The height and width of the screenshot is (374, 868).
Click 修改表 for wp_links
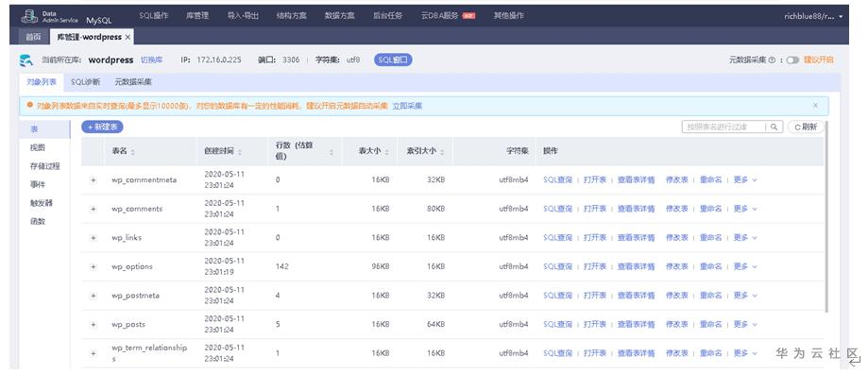coord(677,237)
